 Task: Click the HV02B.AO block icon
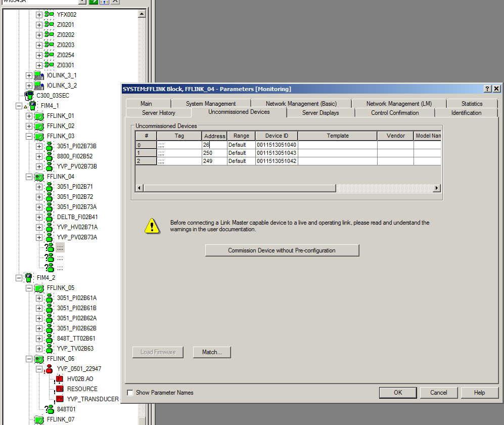pos(59,379)
